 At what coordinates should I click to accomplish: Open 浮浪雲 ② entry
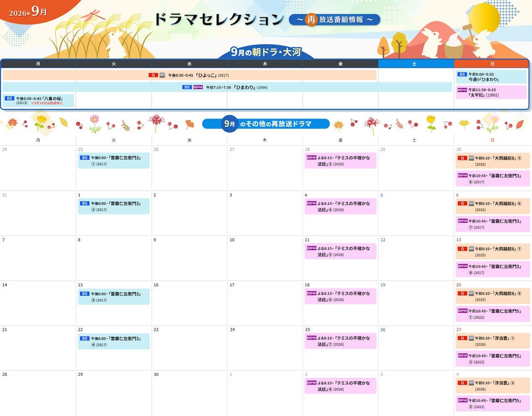pos(493,386)
